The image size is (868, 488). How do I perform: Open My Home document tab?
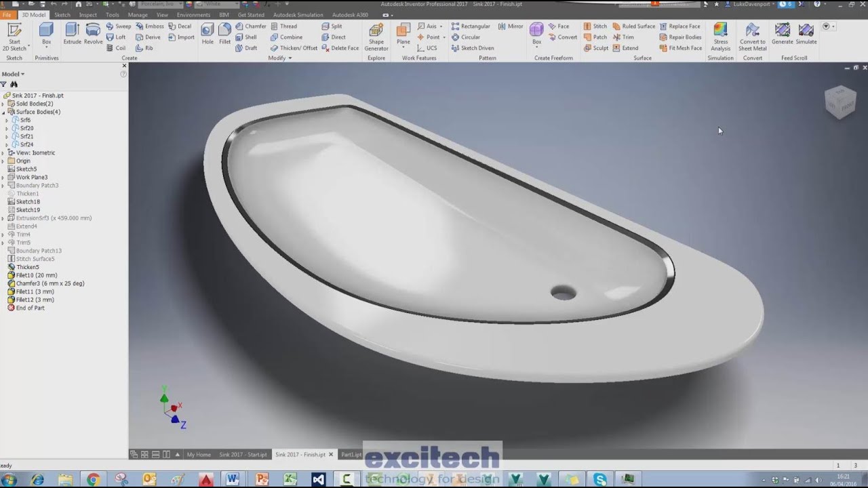(x=199, y=455)
